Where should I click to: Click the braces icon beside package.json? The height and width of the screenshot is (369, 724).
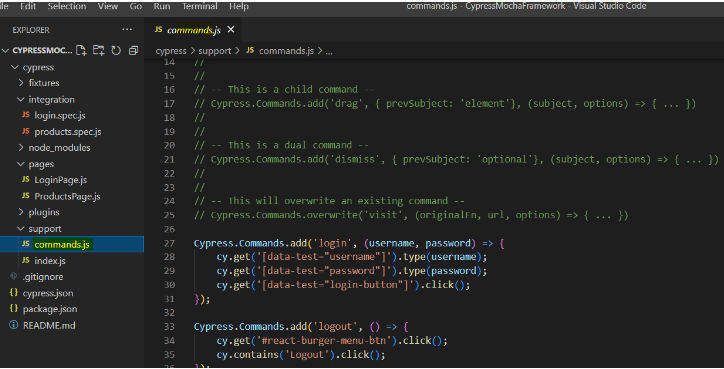[x=14, y=309]
